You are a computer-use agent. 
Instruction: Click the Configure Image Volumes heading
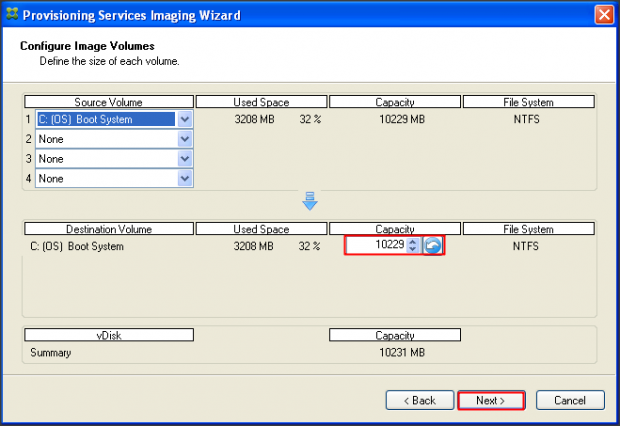[x=87, y=46]
